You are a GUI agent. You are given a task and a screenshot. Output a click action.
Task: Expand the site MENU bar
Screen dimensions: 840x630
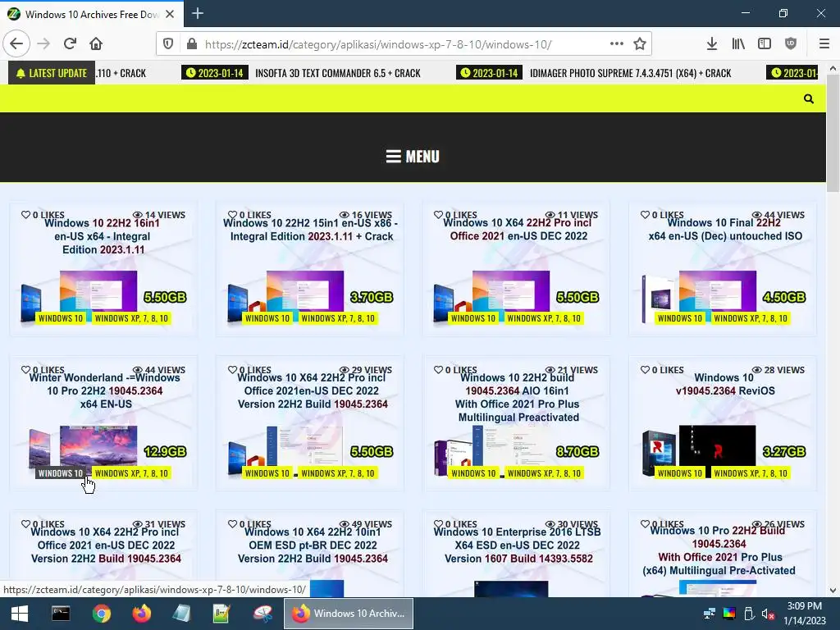tap(413, 157)
